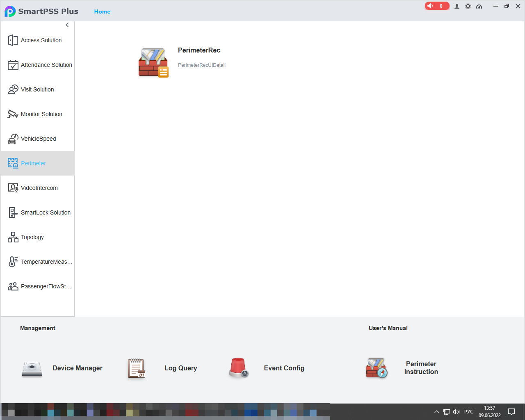525x420 pixels.
Task: Minimize the SmartPSS Plus window
Action: 496,6
